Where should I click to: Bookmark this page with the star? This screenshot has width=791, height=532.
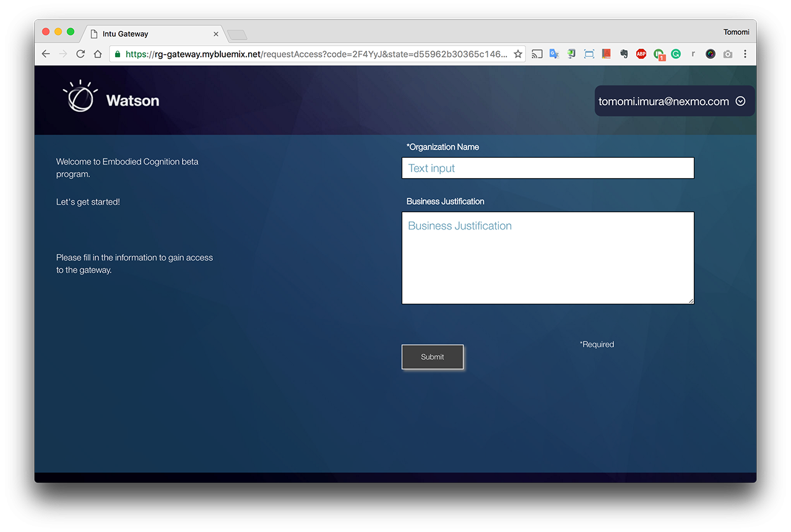(518, 54)
